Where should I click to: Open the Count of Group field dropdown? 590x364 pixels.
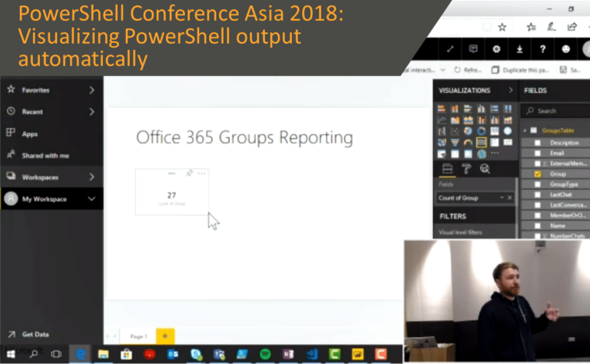coord(502,198)
